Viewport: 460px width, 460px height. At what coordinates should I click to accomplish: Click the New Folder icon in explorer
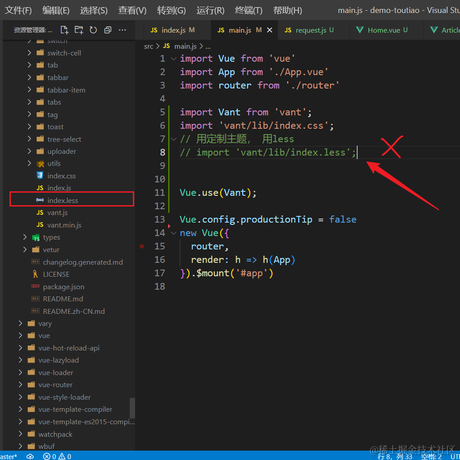tap(79, 30)
